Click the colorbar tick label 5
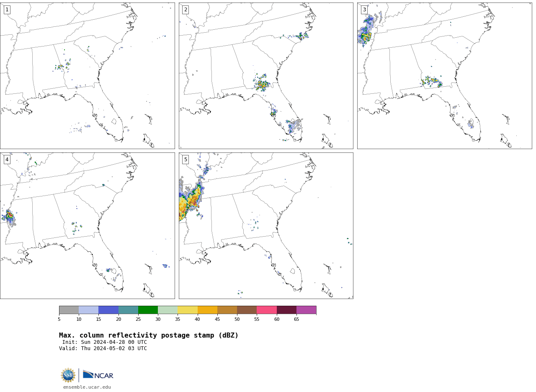Viewport: 536px width, 392px height. 59,320
